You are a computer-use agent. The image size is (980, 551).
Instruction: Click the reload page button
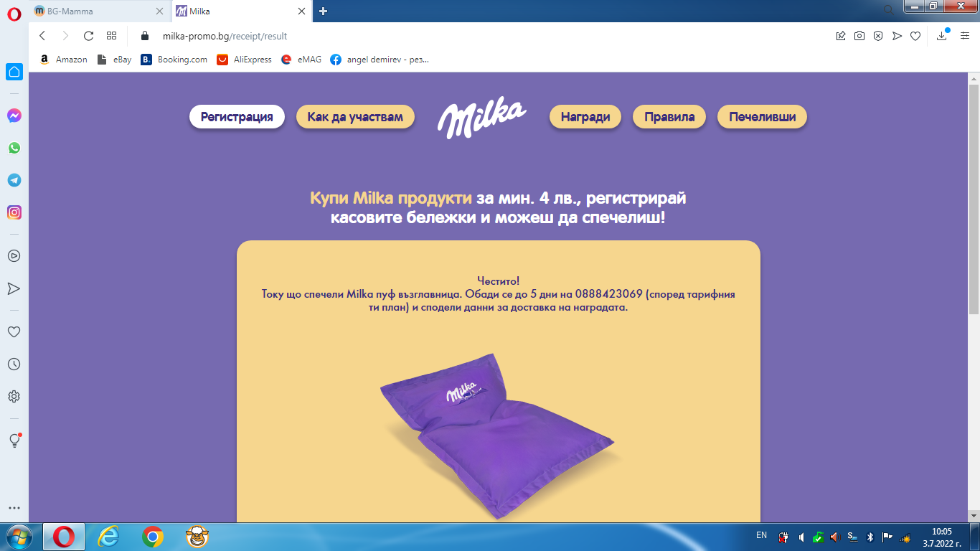tap(88, 36)
